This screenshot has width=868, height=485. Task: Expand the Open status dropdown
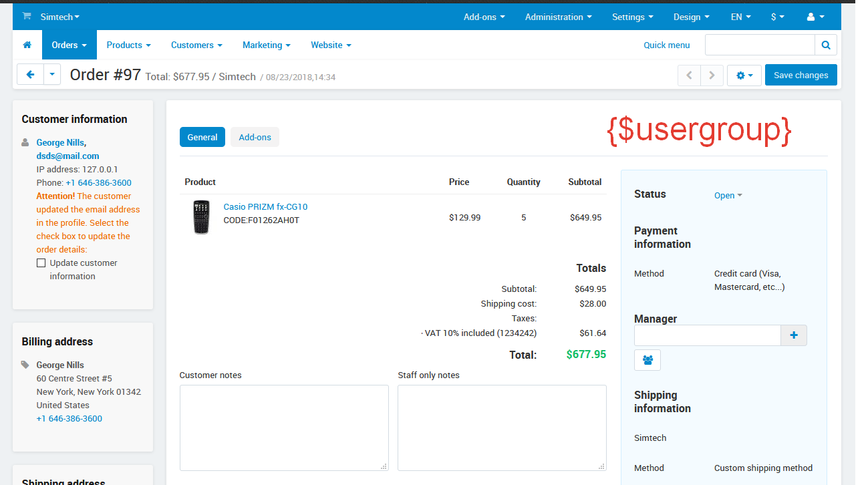[x=728, y=196]
